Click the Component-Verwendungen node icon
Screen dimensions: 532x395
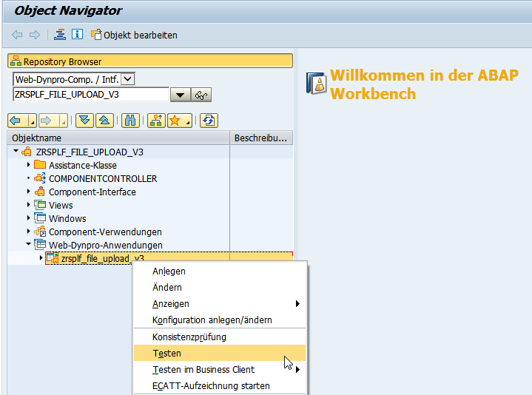tap(40, 232)
